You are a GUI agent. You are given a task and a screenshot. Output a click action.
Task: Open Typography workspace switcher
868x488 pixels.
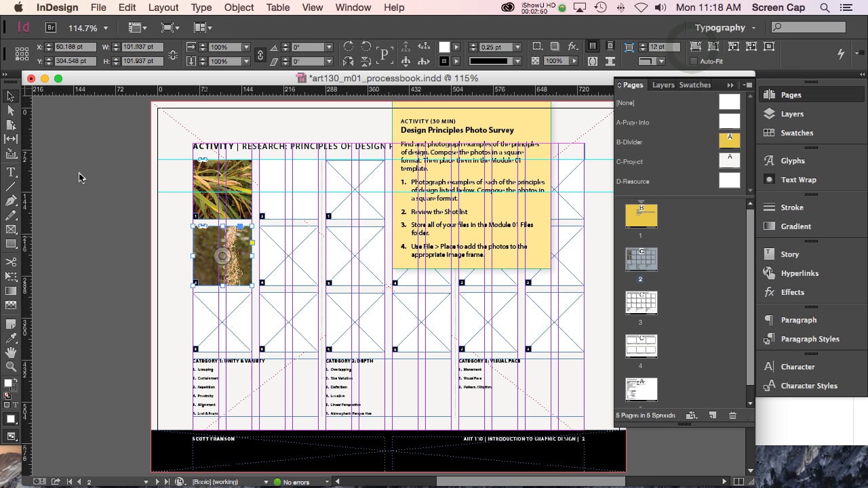tap(725, 28)
